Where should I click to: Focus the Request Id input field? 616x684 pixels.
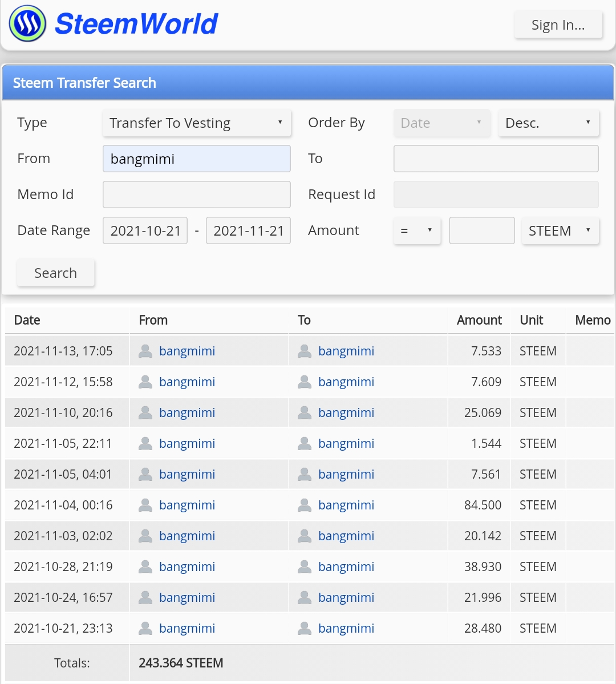[x=496, y=195]
